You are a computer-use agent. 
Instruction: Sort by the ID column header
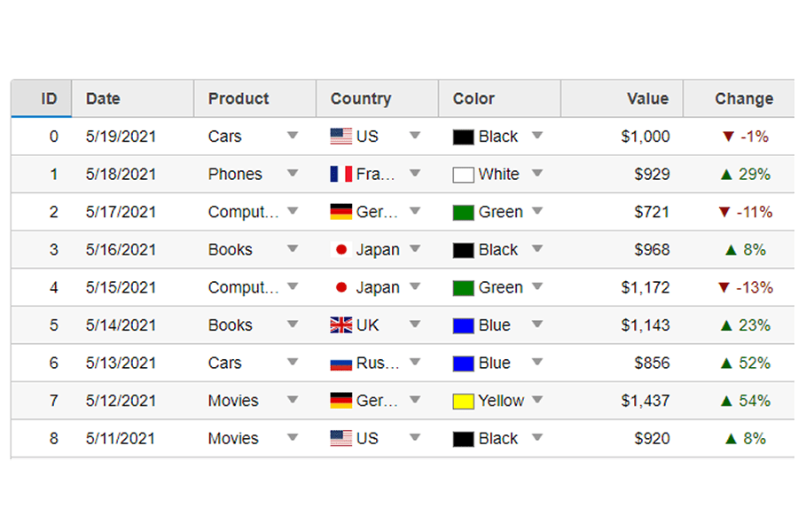(42, 98)
